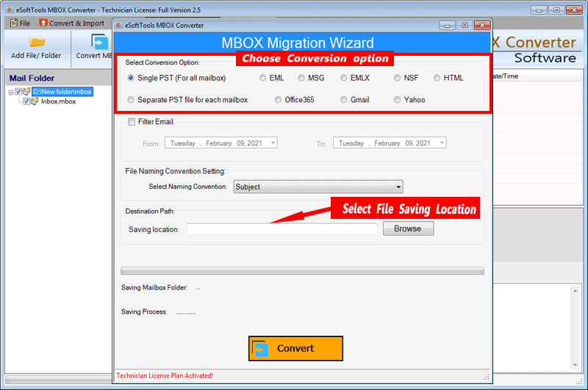The image size is (588, 390).
Task: Click the orange Convert button
Action: click(295, 348)
